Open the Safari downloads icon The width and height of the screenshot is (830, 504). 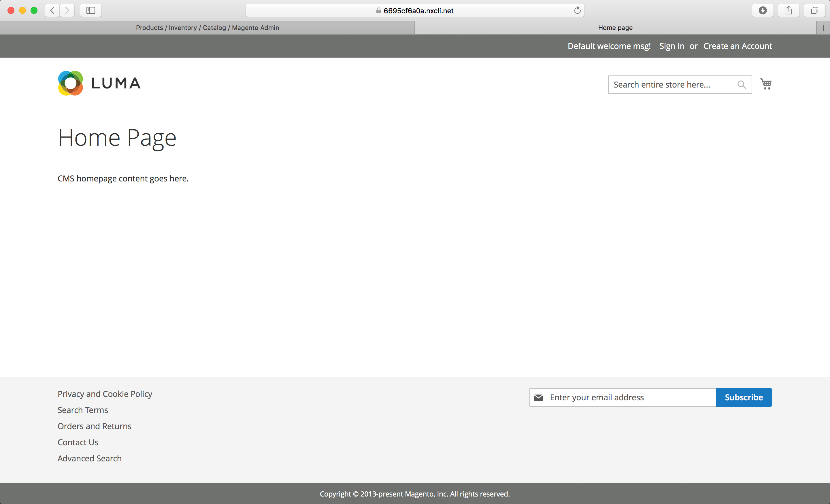(x=763, y=10)
